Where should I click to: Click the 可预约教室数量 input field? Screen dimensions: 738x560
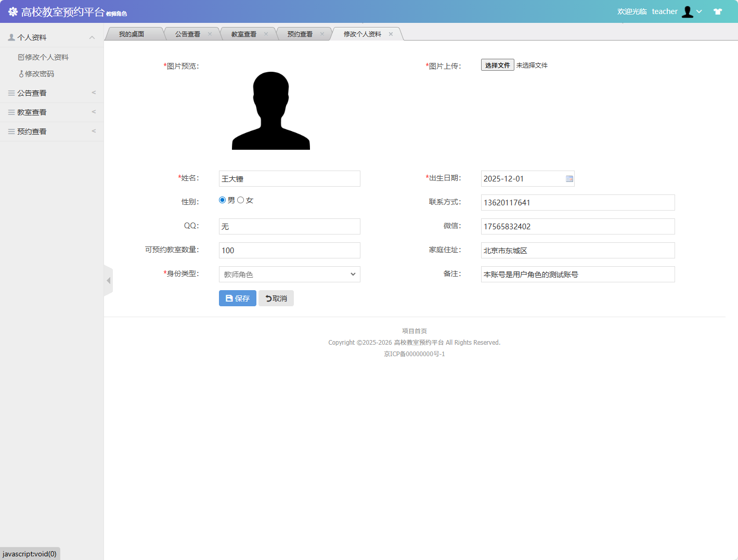(289, 250)
